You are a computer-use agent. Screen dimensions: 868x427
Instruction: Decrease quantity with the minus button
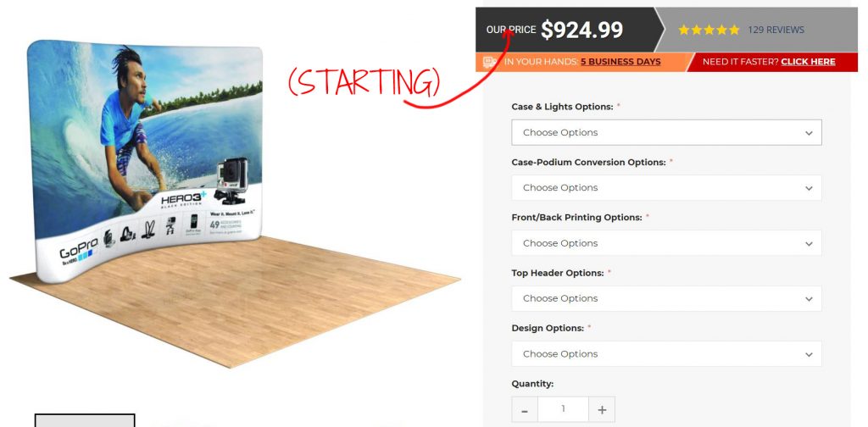[525, 410]
